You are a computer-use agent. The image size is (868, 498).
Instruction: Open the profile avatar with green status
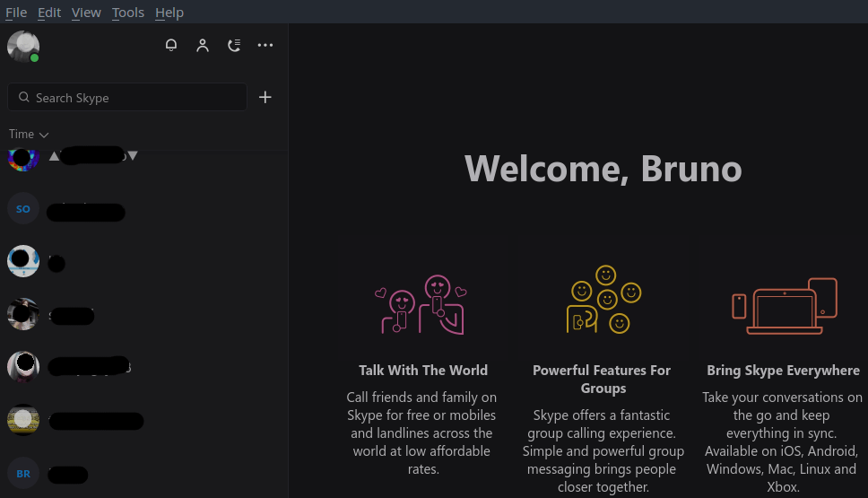click(23, 47)
